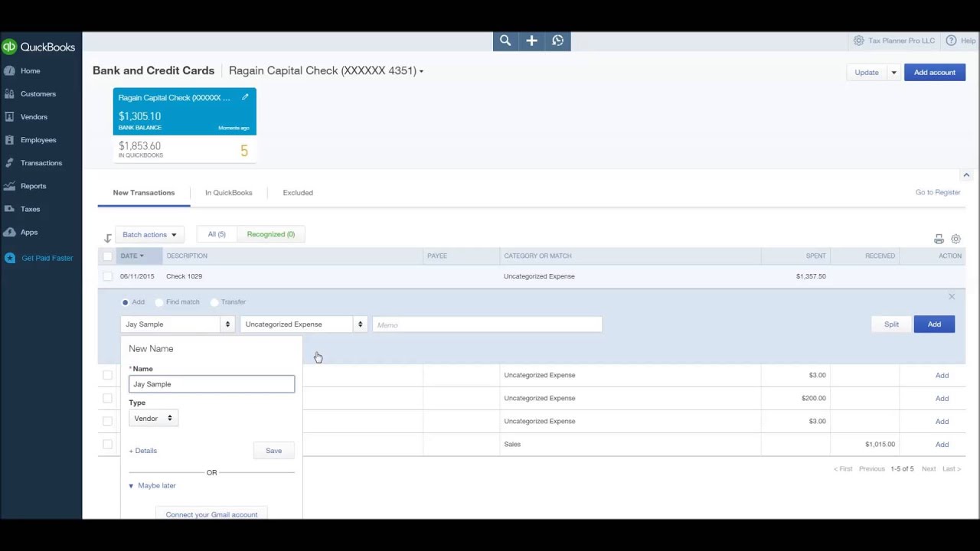Collapse the account cards panel chevron
Screen dimensions: 980x551
click(966, 175)
